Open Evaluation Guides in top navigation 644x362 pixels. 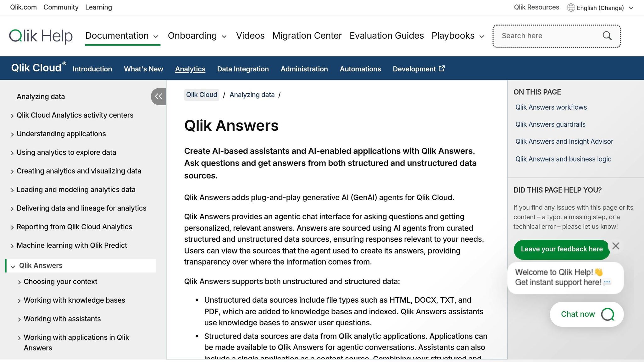pos(386,36)
